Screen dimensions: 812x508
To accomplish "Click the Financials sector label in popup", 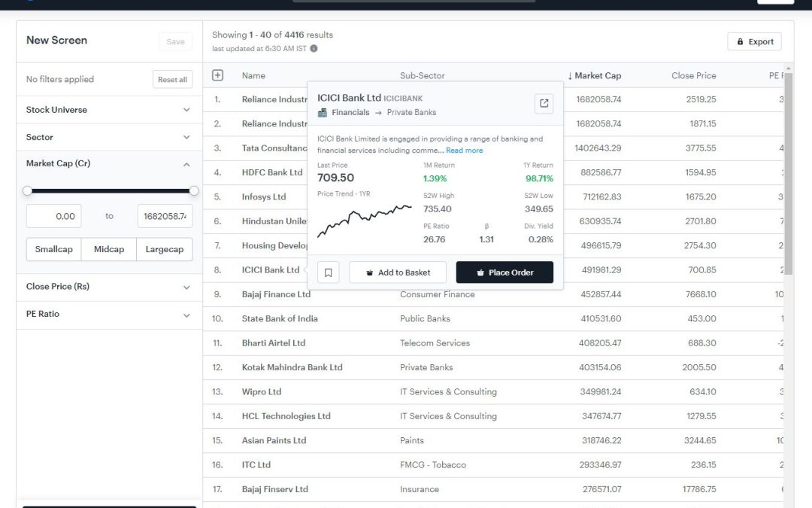I will tap(350, 112).
